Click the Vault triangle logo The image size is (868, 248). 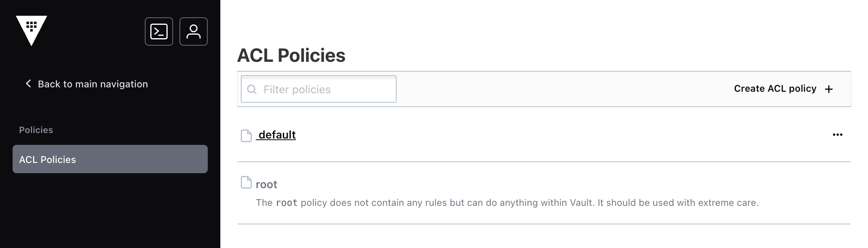31,31
